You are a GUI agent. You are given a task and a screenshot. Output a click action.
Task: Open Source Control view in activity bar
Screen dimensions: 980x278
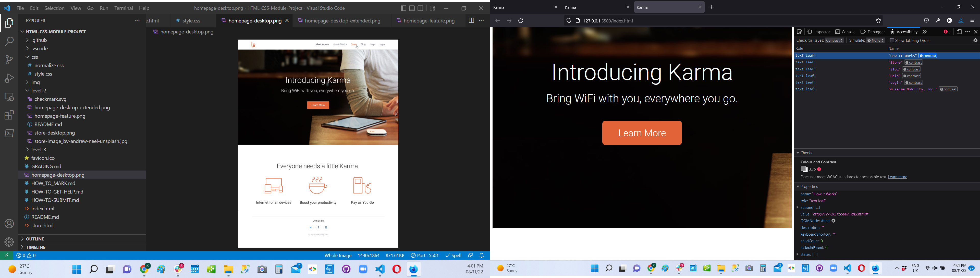tap(9, 60)
